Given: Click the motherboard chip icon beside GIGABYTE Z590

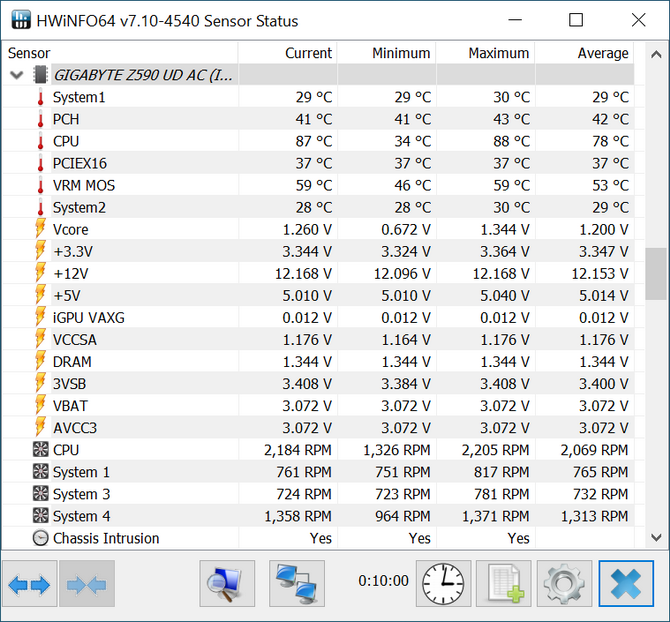Looking at the screenshot, I should [x=40, y=75].
